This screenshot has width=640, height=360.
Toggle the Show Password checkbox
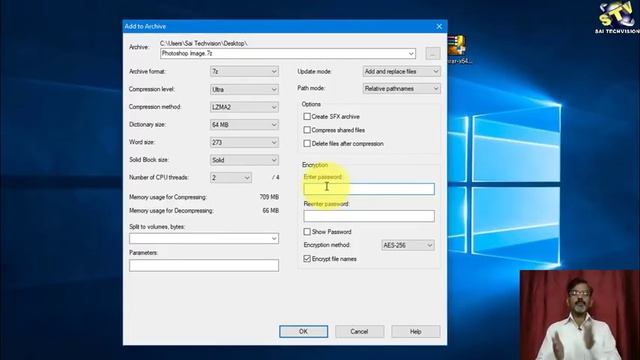[x=307, y=232]
